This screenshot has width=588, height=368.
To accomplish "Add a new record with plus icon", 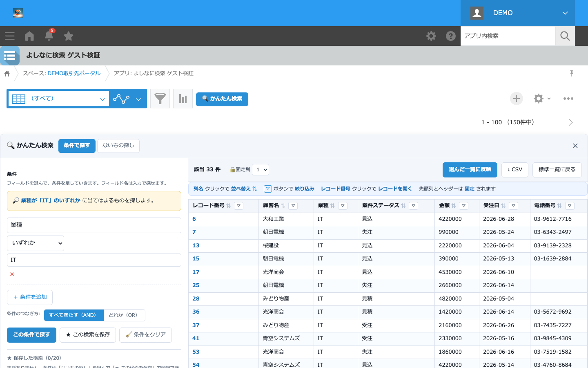I will (x=517, y=99).
